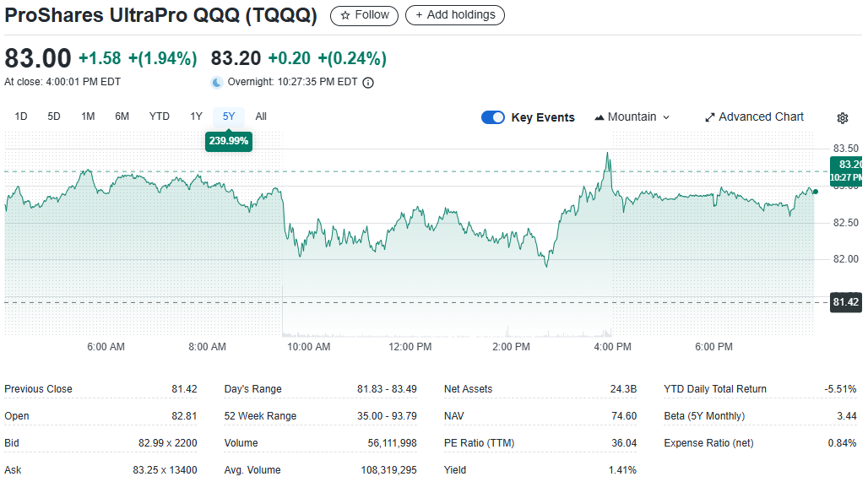The width and height of the screenshot is (868, 482).
Task: Select 5Y time range tab
Action: [x=229, y=116]
